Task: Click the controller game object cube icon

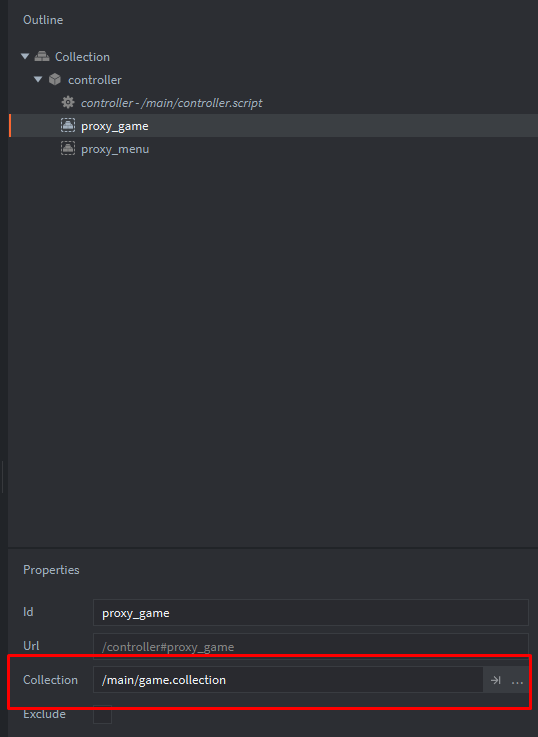Action: coord(55,79)
